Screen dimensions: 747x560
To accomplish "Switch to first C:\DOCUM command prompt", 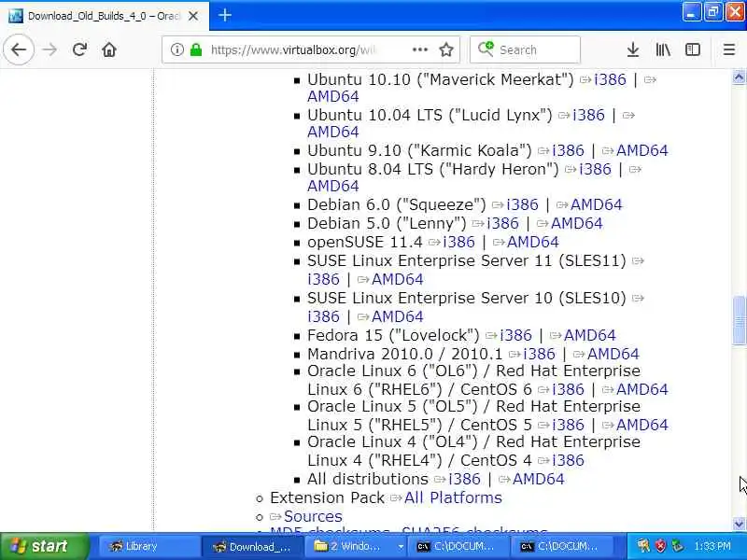I will (x=458, y=547).
